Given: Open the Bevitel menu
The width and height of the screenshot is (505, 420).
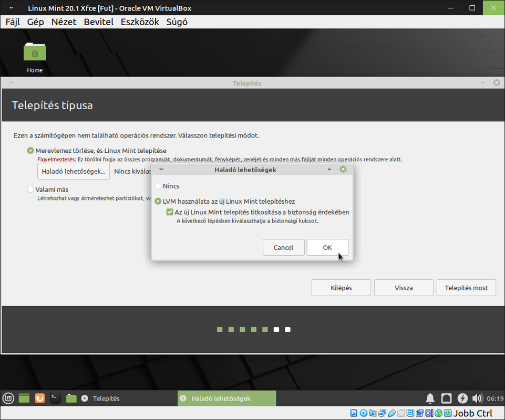Looking at the screenshot, I should tap(99, 22).
